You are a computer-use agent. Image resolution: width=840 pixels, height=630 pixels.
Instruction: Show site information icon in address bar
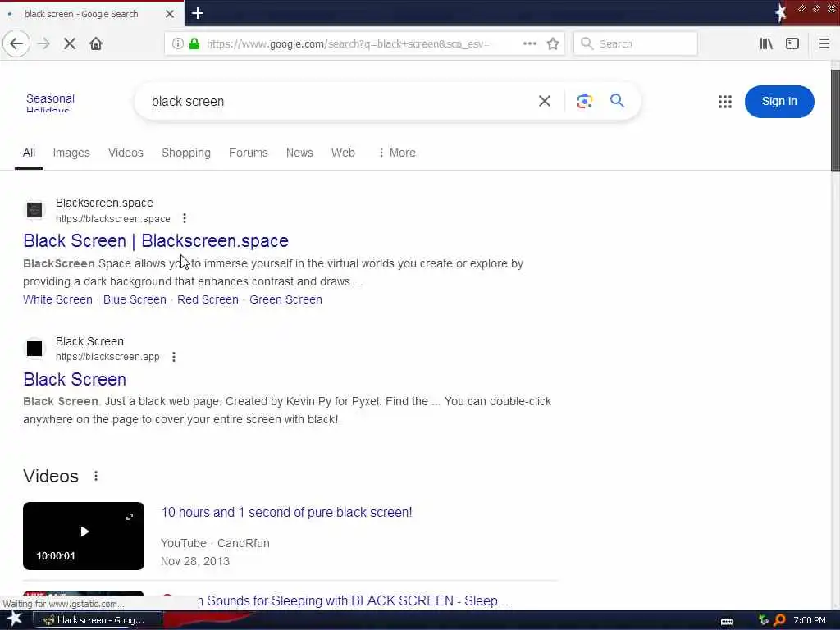(x=177, y=44)
